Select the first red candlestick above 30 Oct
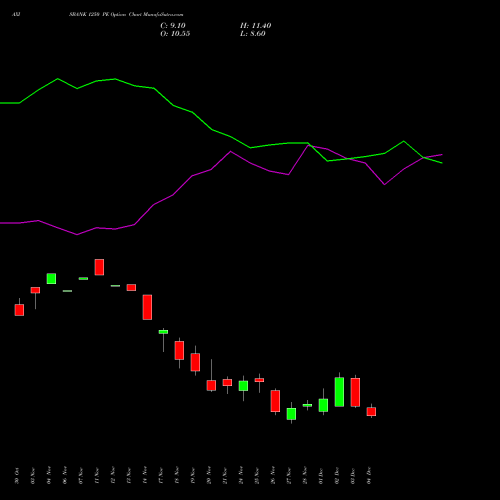 [x=19, y=310]
